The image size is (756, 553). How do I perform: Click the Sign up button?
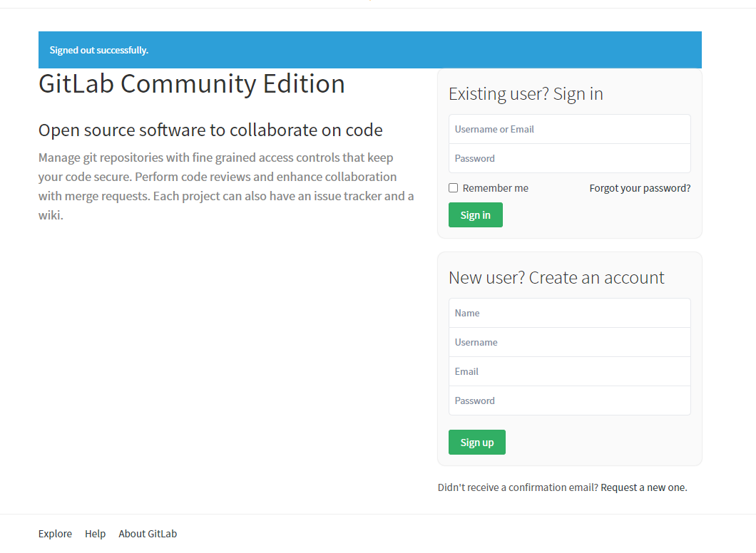477,443
